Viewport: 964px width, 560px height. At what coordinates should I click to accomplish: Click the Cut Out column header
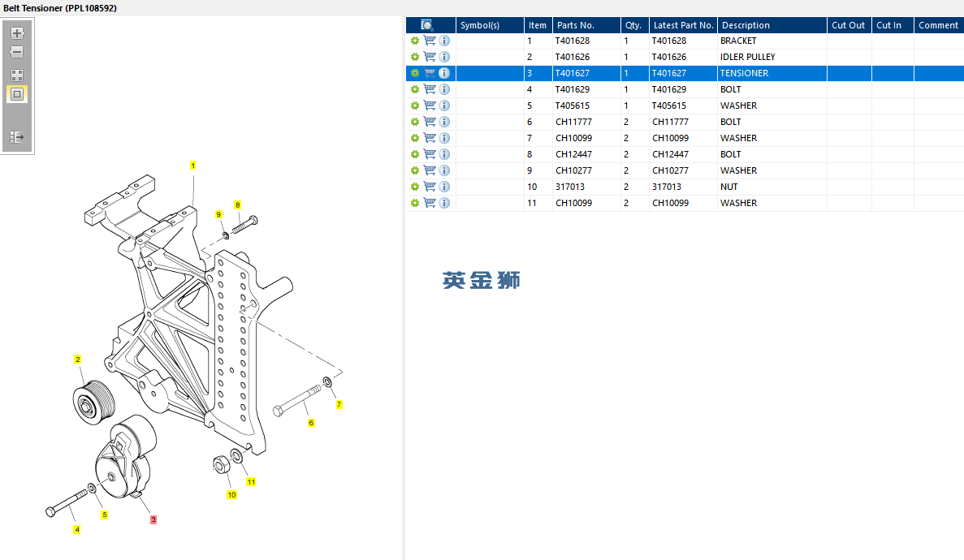[x=849, y=25]
